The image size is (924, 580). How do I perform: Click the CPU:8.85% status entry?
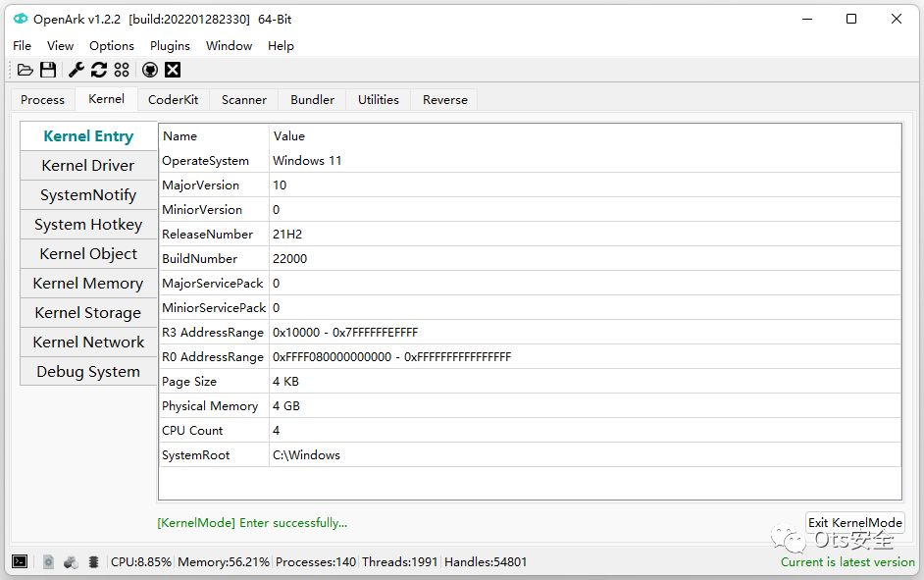coord(141,562)
